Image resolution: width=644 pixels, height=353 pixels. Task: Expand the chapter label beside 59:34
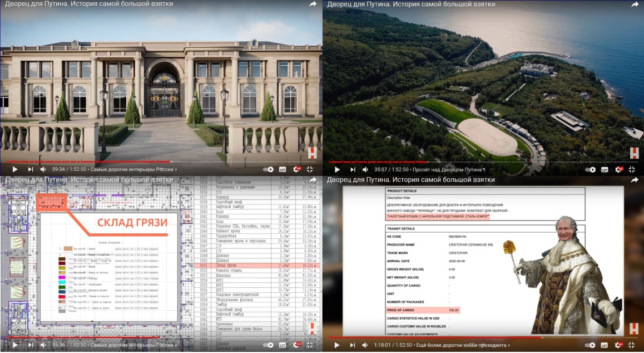(x=133, y=169)
